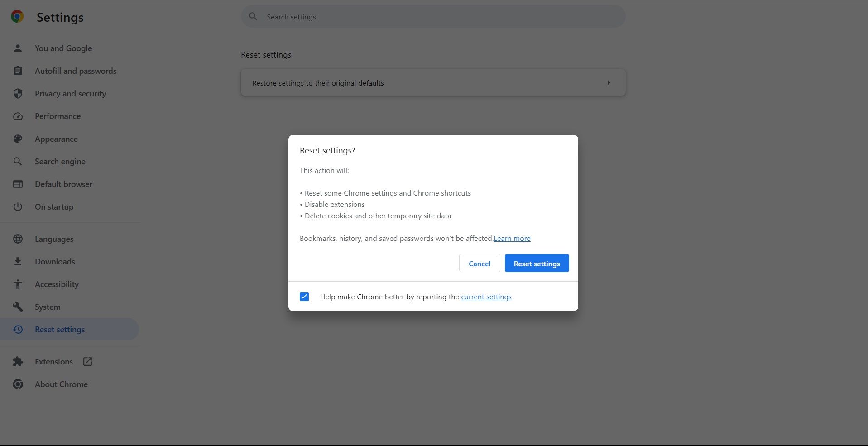Go to the On startup section
This screenshot has height=446, width=868.
pyautogui.click(x=54, y=207)
